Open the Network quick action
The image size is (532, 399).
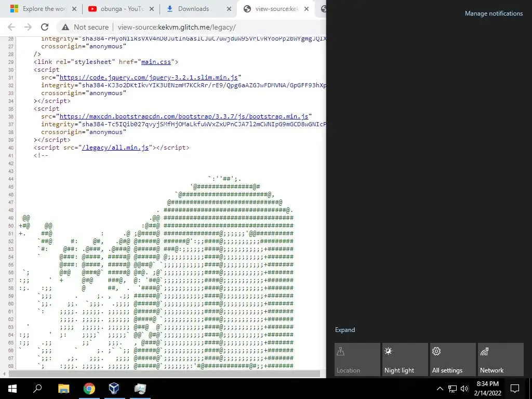pyautogui.click(x=501, y=360)
